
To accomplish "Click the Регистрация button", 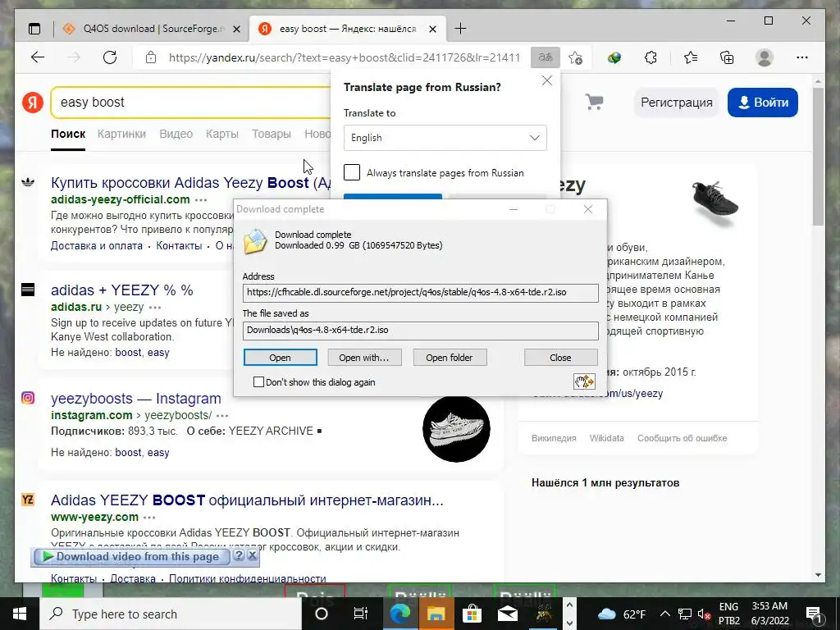I will pyautogui.click(x=677, y=103).
